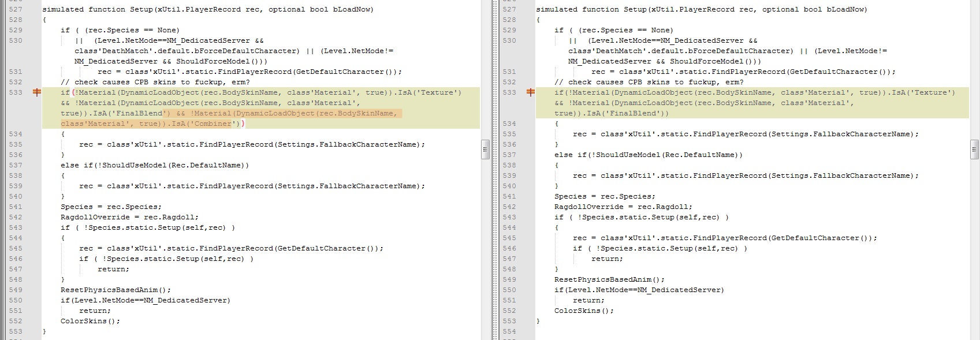Click right pane line 535 FallbackCharacterName statement
Screen dimensions: 980x340
746,134
